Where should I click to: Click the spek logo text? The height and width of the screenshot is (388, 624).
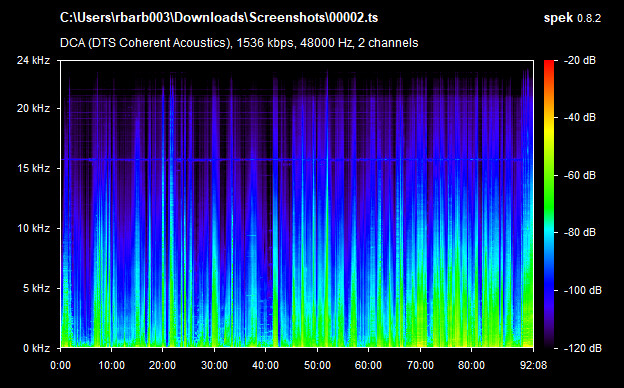coord(558,18)
